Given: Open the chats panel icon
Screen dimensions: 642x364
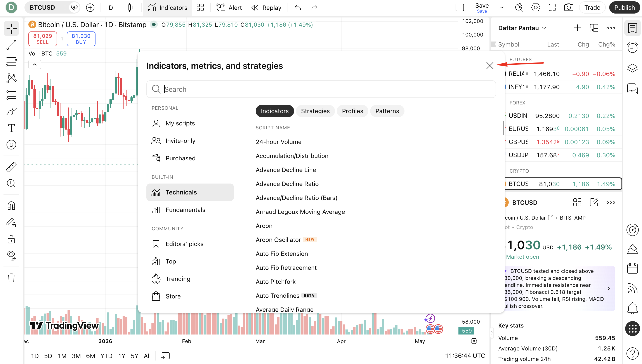Looking at the screenshot, I should pos(633,88).
